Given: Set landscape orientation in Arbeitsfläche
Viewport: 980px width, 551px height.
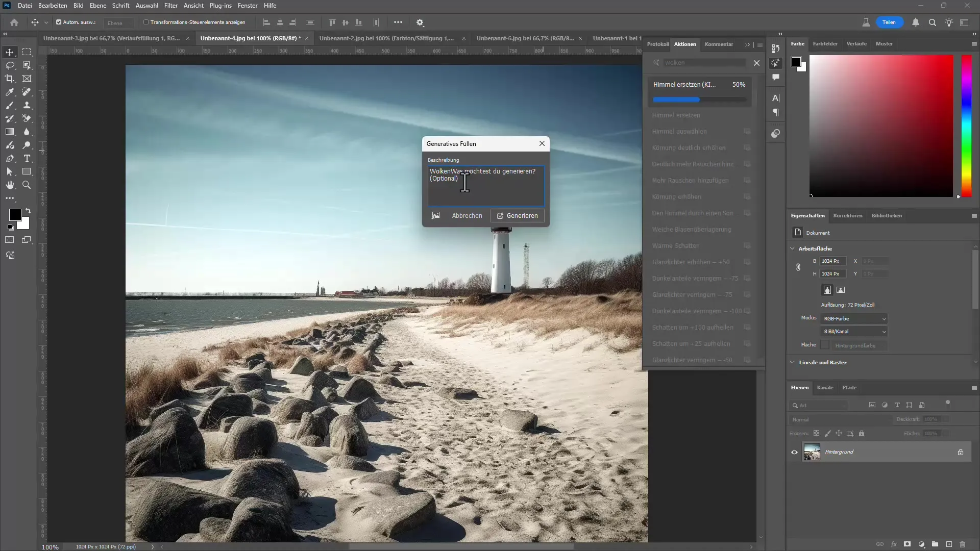Looking at the screenshot, I should [x=841, y=290].
